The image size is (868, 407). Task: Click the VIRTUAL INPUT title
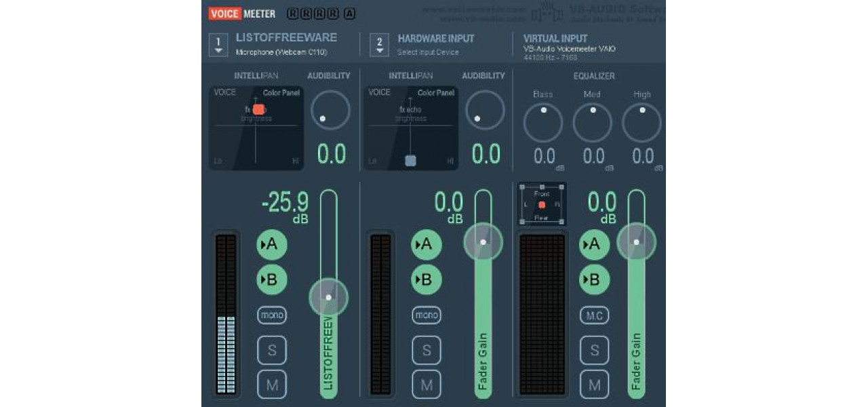555,39
